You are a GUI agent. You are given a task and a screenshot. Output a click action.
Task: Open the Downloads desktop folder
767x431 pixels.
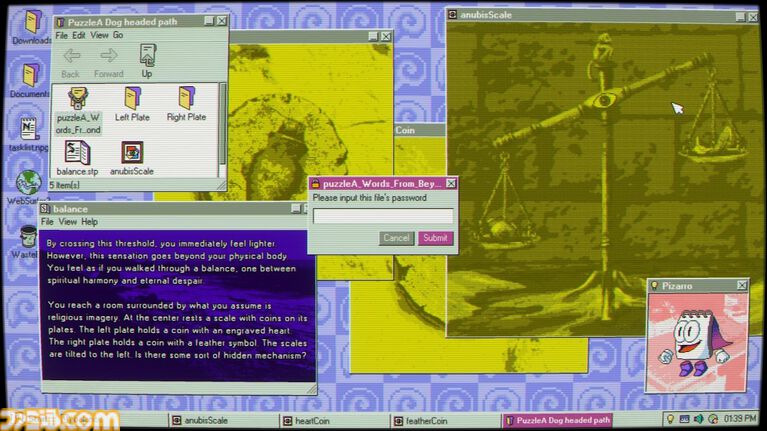point(31,23)
